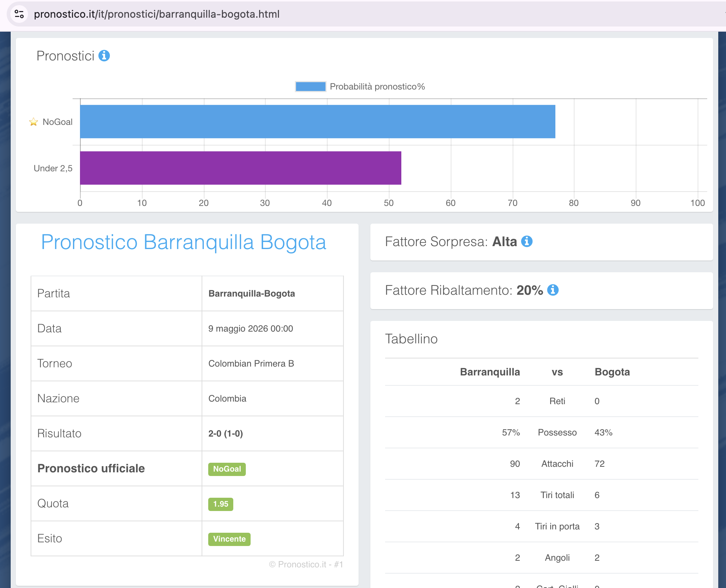Click the Probabilità pronostico% legend label
The width and height of the screenshot is (726, 588).
377,87
